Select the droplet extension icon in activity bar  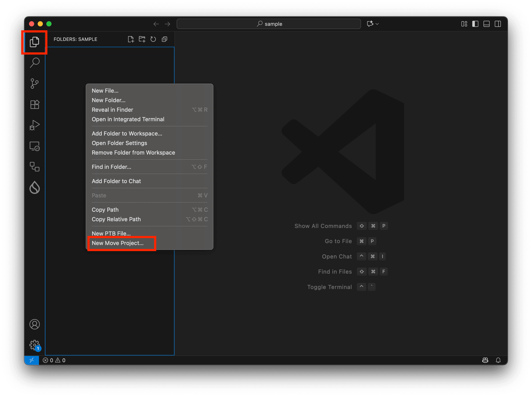(34, 188)
